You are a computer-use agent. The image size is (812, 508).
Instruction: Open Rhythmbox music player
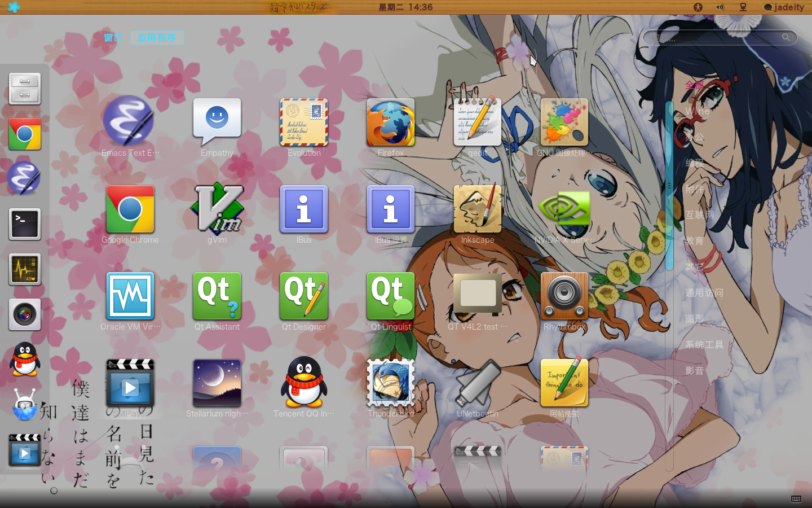click(x=564, y=300)
